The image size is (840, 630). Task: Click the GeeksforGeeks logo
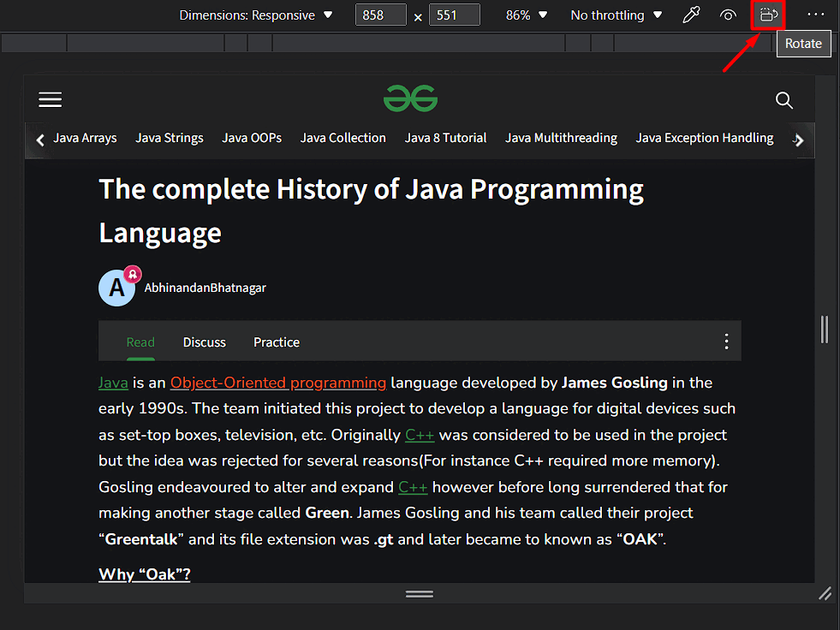(x=410, y=99)
